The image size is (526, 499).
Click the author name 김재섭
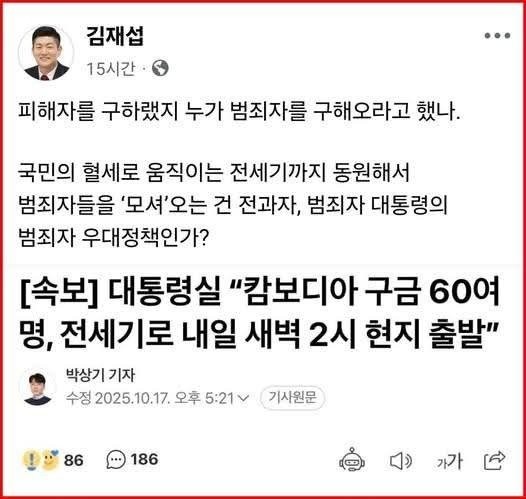click(x=115, y=36)
